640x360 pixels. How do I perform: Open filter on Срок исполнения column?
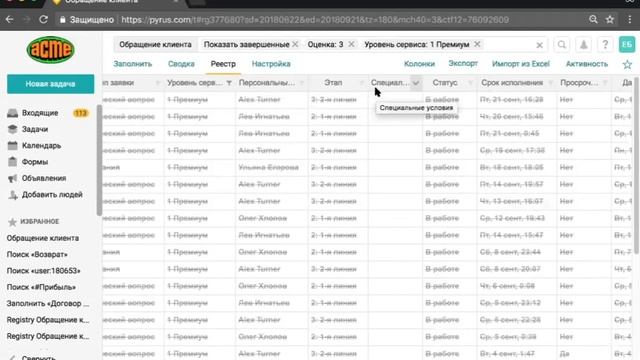[550, 83]
